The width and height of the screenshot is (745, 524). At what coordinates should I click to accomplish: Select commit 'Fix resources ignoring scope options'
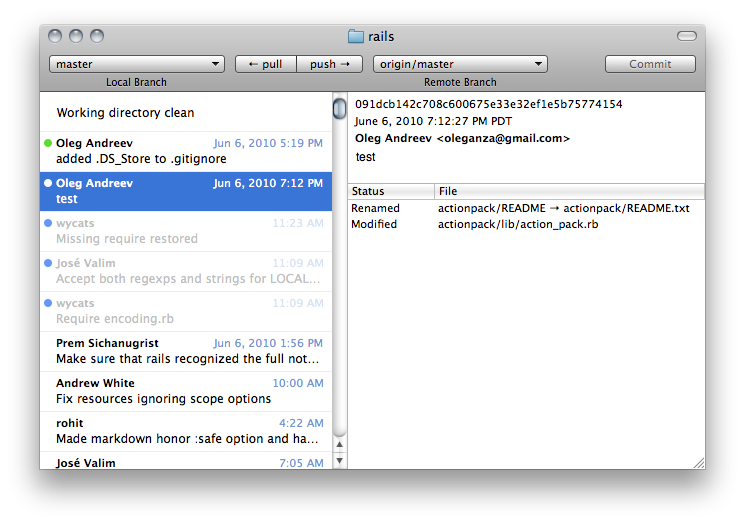click(x=186, y=391)
